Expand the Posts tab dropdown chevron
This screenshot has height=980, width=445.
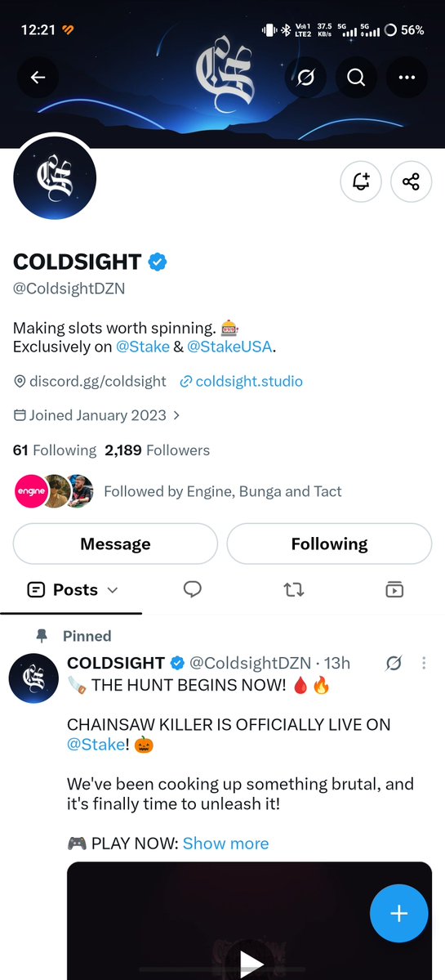pyautogui.click(x=113, y=590)
